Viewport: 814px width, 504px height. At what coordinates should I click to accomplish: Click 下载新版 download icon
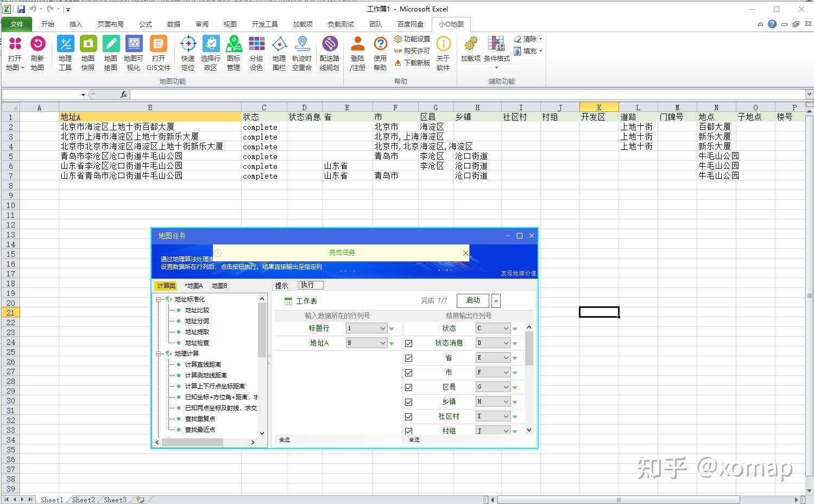point(412,62)
